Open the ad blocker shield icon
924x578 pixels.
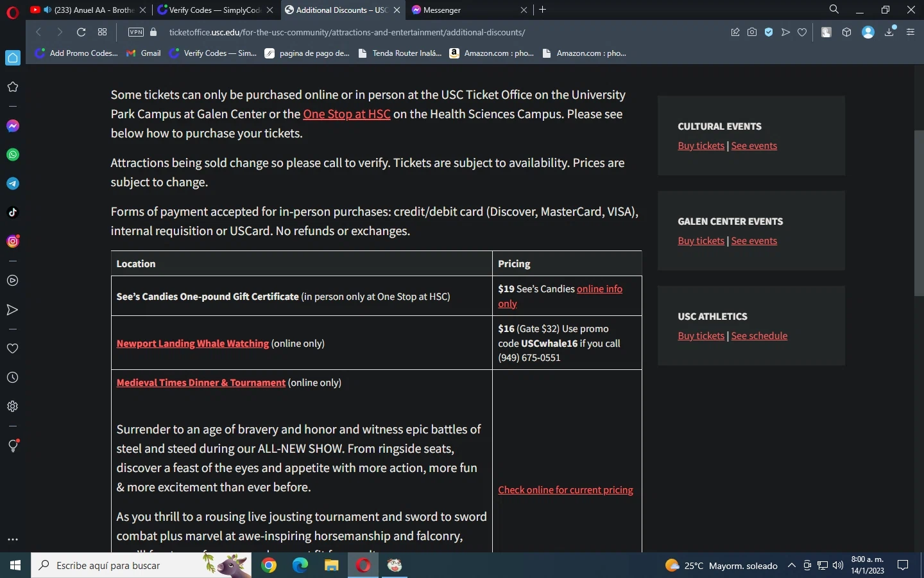(x=769, y=32)
